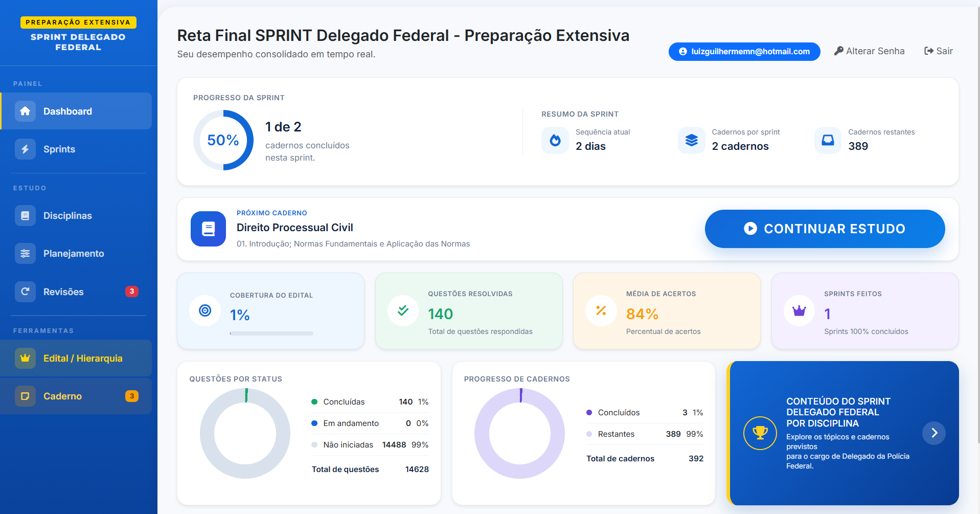Click the flame icon for Sequência atual
The width and height of the screenshot is (980, 514).
pyautogui.click(x=555, y=140)
